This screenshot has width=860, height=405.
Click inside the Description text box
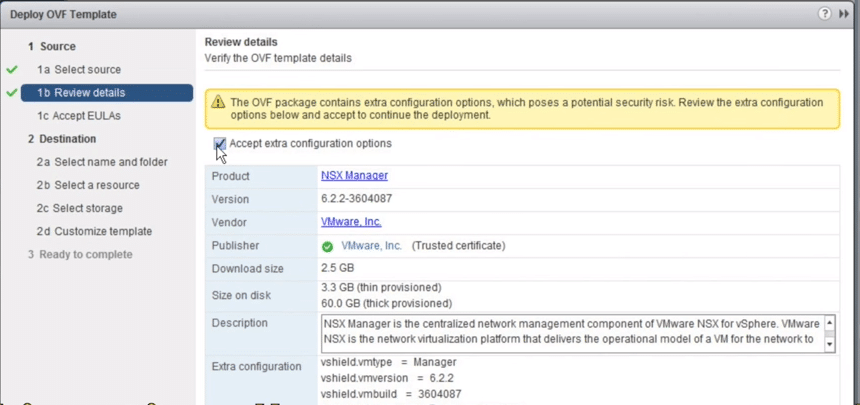point(572,333)
